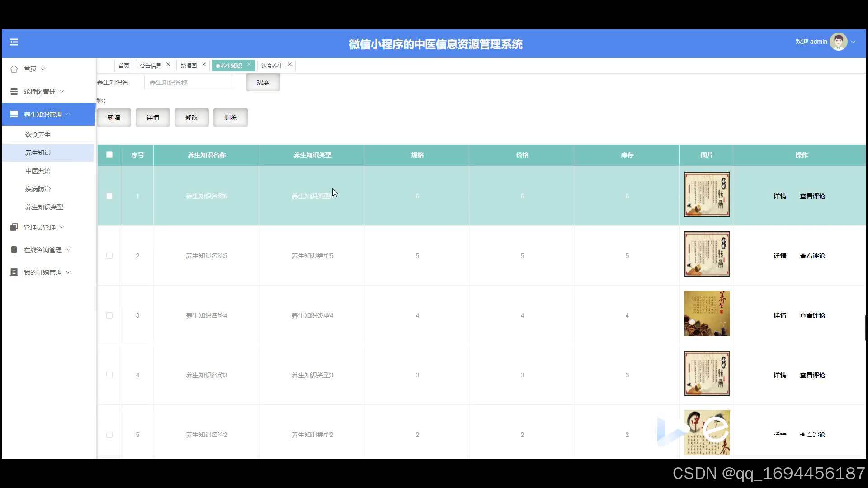
Task: Click the my orders management icon
Action: point(14,272)
